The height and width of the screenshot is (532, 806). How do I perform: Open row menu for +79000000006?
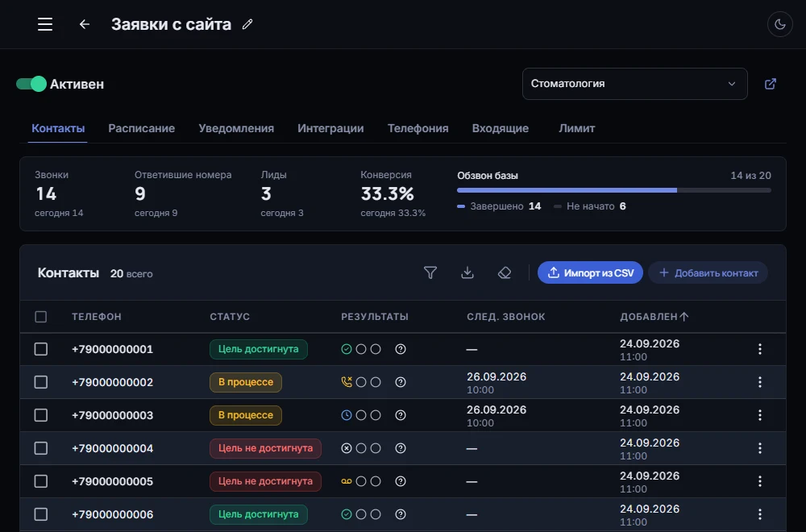[760, 514]
